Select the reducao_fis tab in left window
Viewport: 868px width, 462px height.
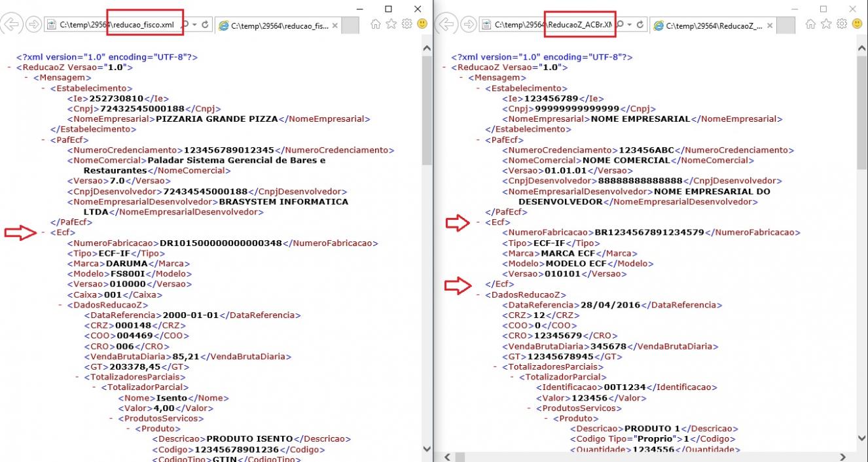tap(278, 26)
